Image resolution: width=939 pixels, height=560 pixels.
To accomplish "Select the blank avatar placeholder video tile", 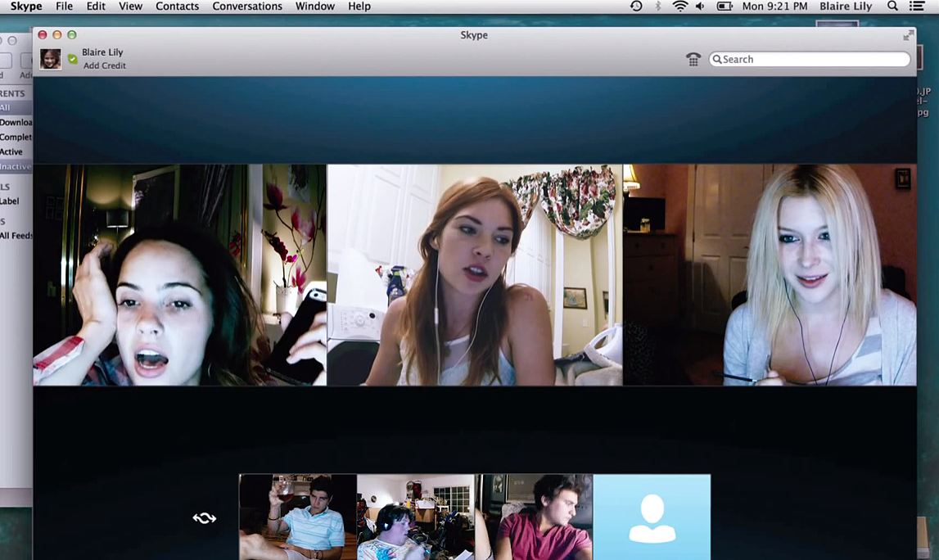I will (652, 517).
